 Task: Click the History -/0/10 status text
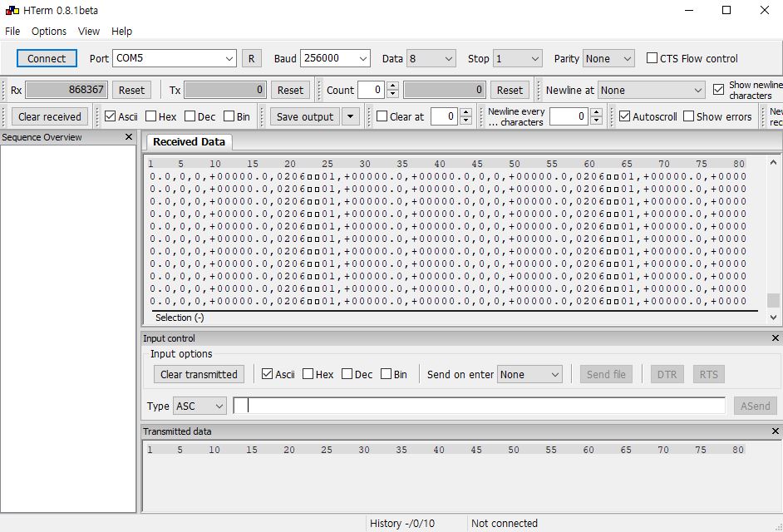pyautogui.click(x=402, y=524)
